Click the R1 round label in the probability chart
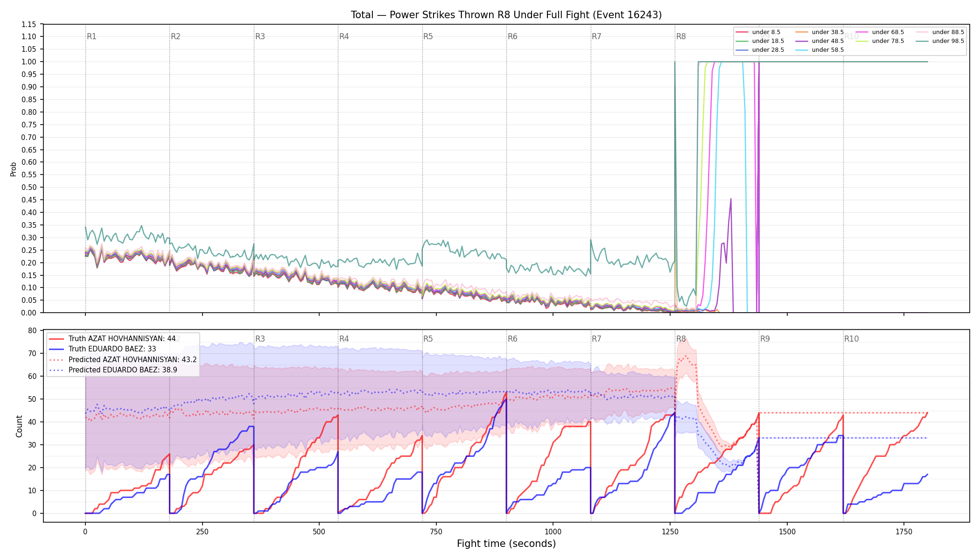This screenshot has height=560, width=980. (x=91, y=36)
